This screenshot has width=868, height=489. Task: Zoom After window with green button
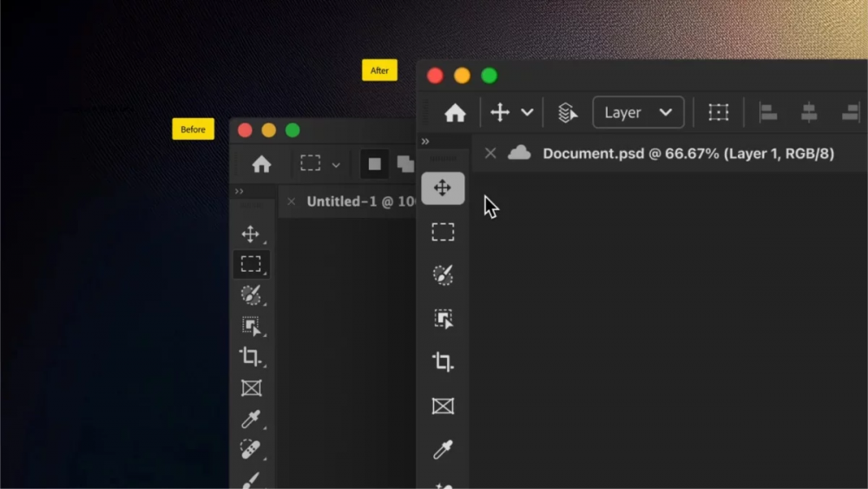coord(490,76)
